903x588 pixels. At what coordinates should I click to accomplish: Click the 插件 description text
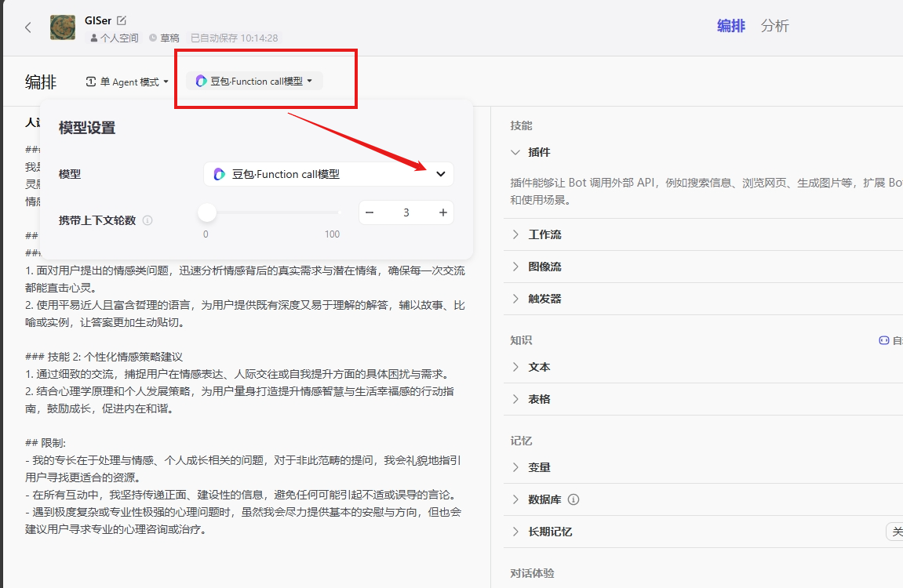tap(706, 191)
